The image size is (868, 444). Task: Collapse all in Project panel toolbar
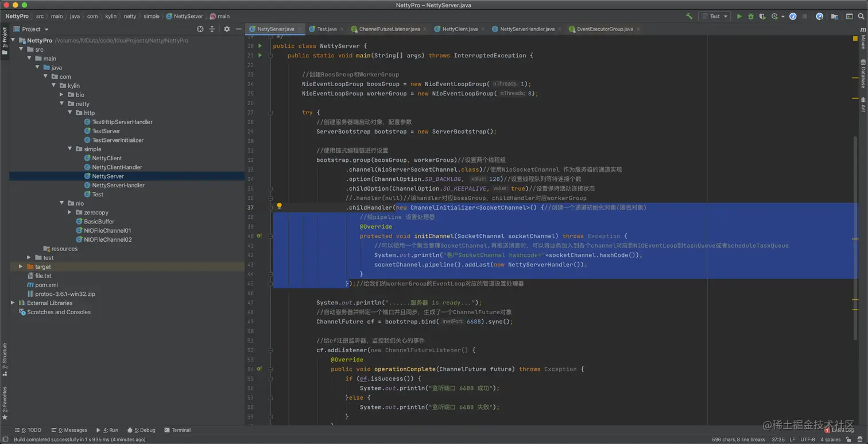[x=212, y=29]
